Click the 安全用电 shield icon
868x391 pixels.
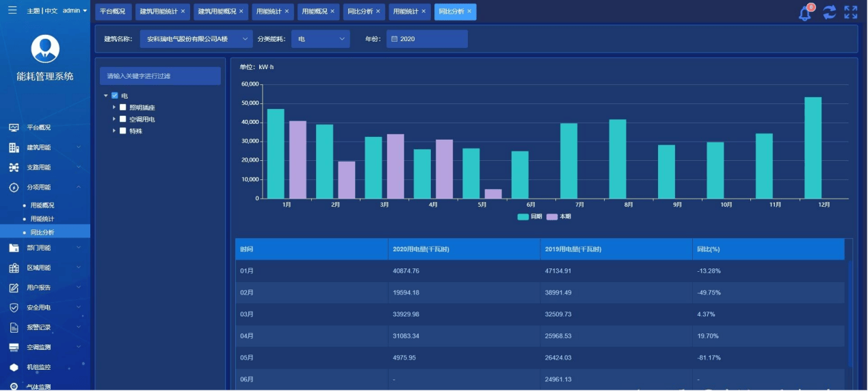[x=14, y=307]
